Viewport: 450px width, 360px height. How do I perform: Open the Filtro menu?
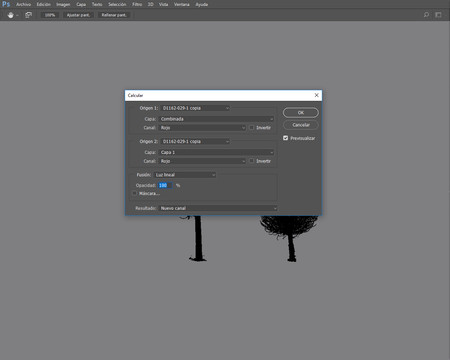pyautogui.click(x=137, y=4)
